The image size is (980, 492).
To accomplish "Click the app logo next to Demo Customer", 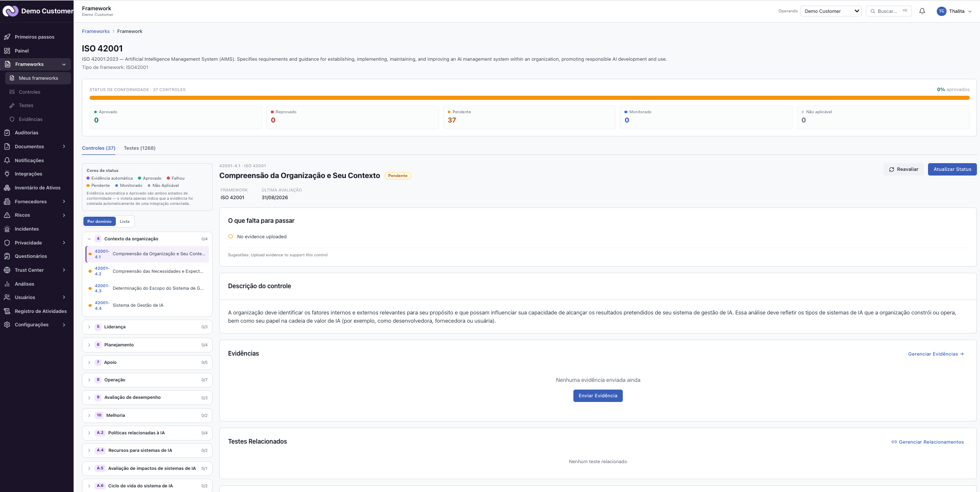I will [10, 11].
